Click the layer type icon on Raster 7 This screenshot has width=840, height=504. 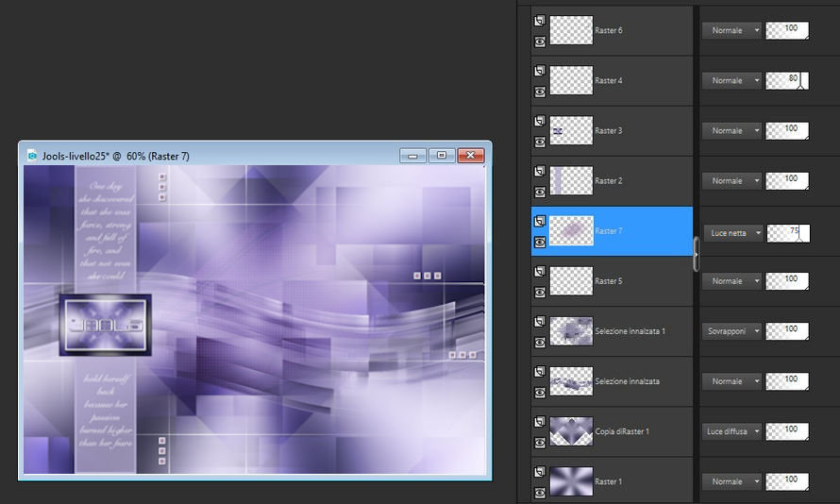tap(540, 220)
